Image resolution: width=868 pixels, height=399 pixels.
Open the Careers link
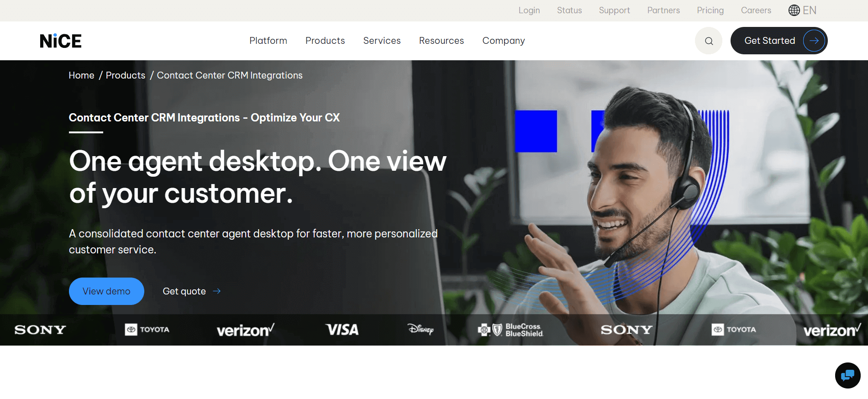[x=756, y=10]
